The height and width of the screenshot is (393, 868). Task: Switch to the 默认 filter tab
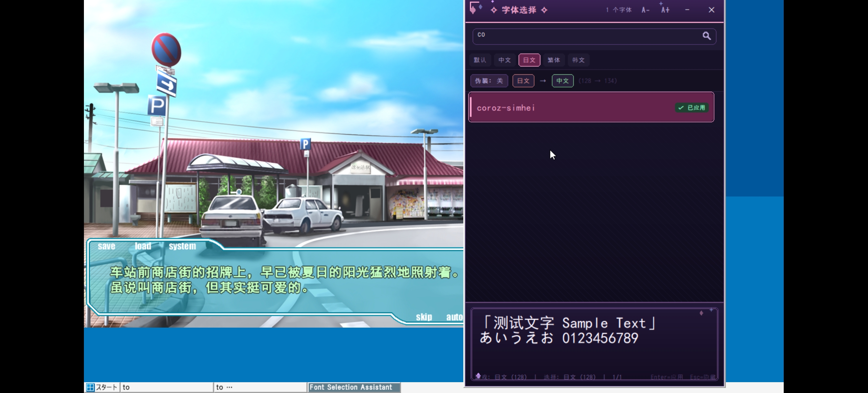coord(480,60)
